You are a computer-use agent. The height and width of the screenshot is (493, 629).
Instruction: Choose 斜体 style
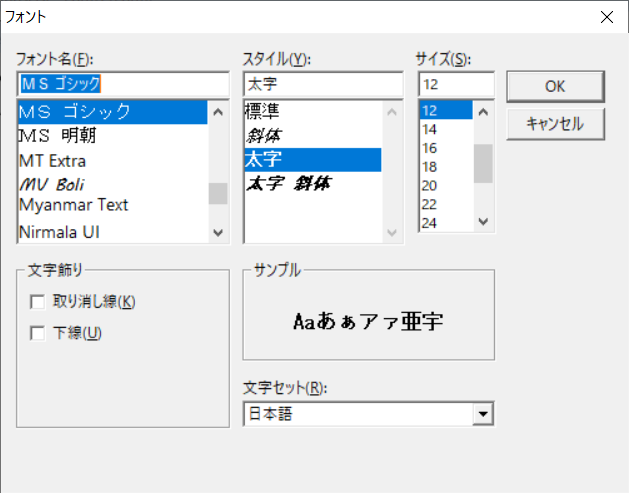pyautogui.click(x=313, y=136)
